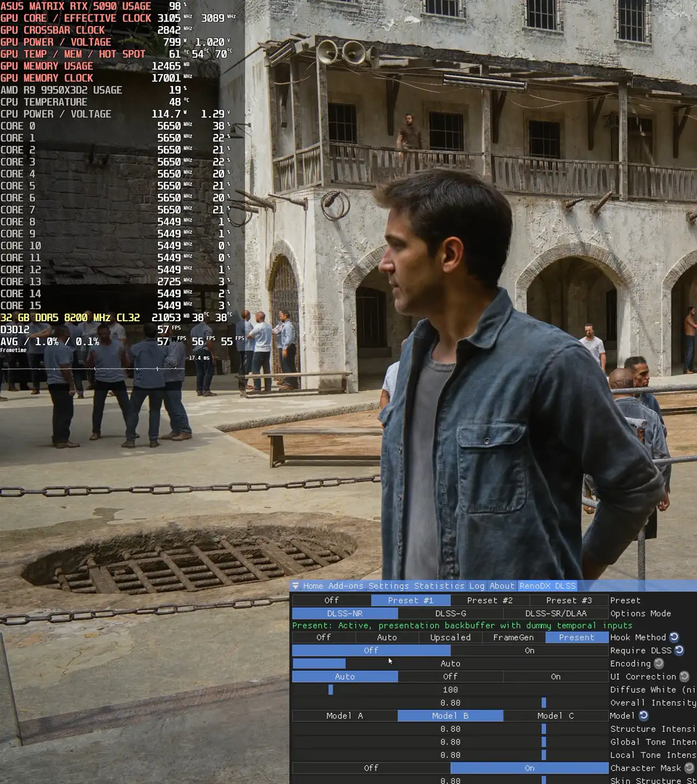Turn Require DLSS On
Screen dimensions: 697x784
(529, 650)
